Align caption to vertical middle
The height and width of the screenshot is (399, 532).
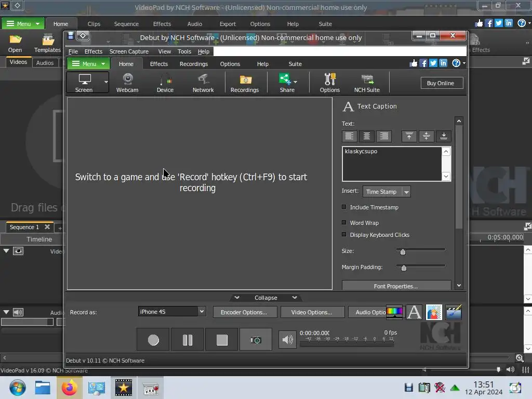pyautogui.click(x=426, y=136)
